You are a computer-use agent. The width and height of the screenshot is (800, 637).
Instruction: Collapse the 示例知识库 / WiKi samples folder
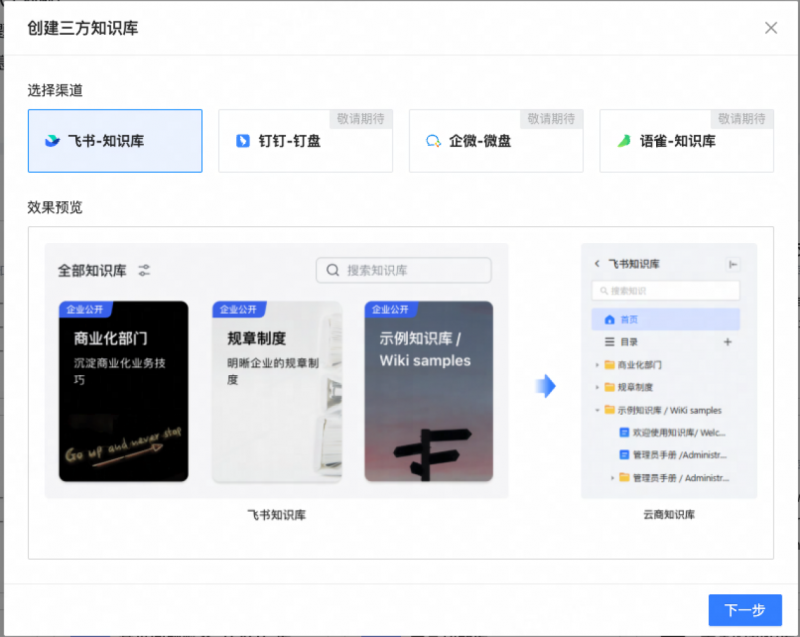click(597, 410)
